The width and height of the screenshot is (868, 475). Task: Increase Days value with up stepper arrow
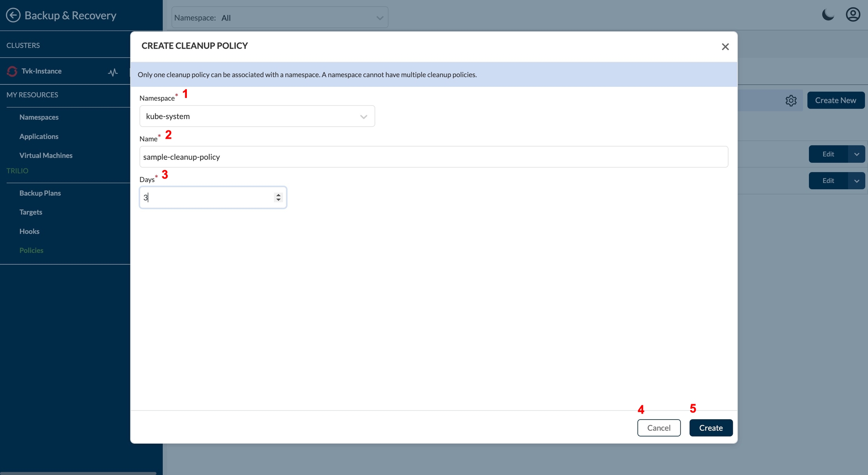pos(278,195)
